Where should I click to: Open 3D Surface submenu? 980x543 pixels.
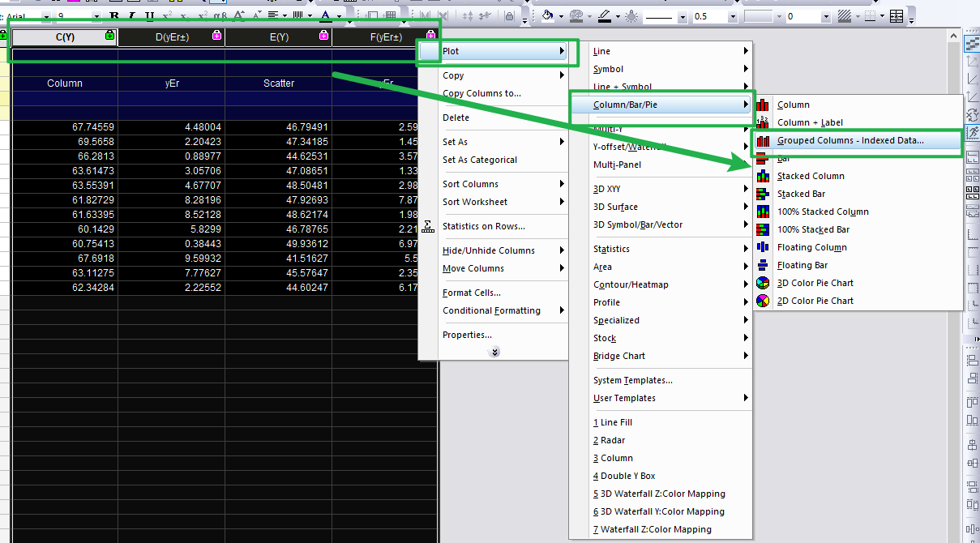(661, 207)
